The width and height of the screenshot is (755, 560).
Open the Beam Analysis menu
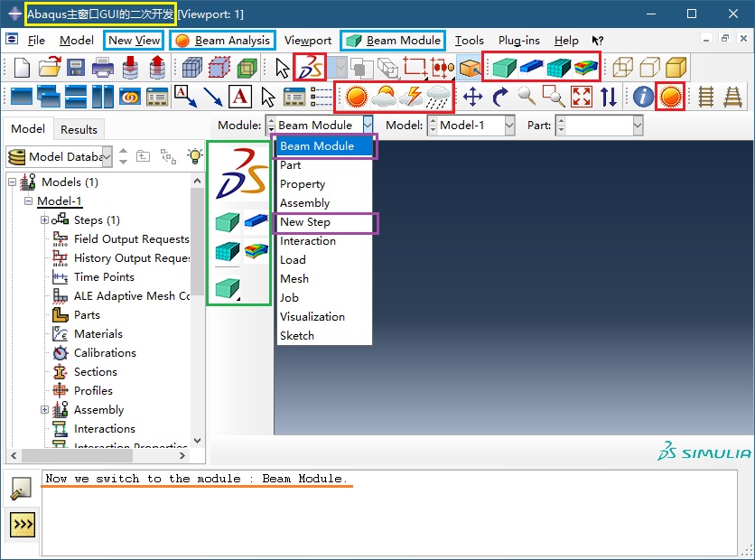pos(222,41)
